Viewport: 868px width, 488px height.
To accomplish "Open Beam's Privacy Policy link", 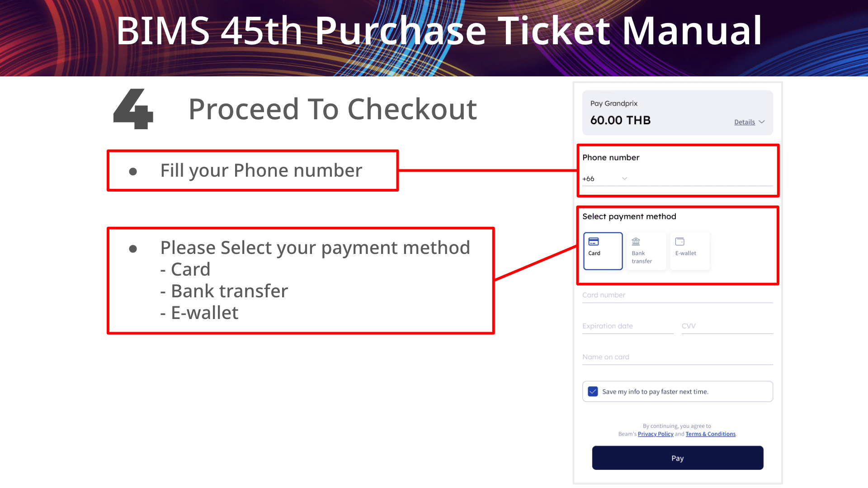I will pyautogui.click(x=655, y=434).
